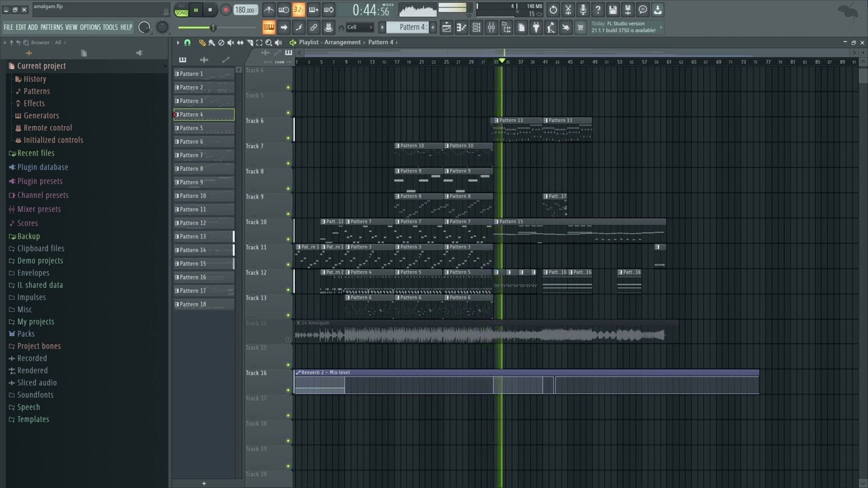Mute Track 16 via its green dot
This screenshot has height=488, width=868.
[x=288, y=390]
